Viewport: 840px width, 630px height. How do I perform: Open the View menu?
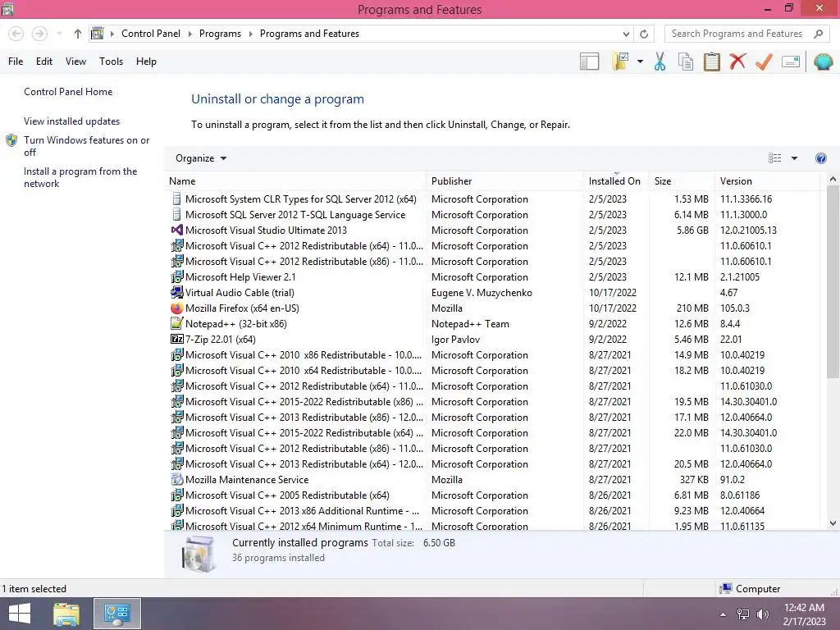point(75,62)
